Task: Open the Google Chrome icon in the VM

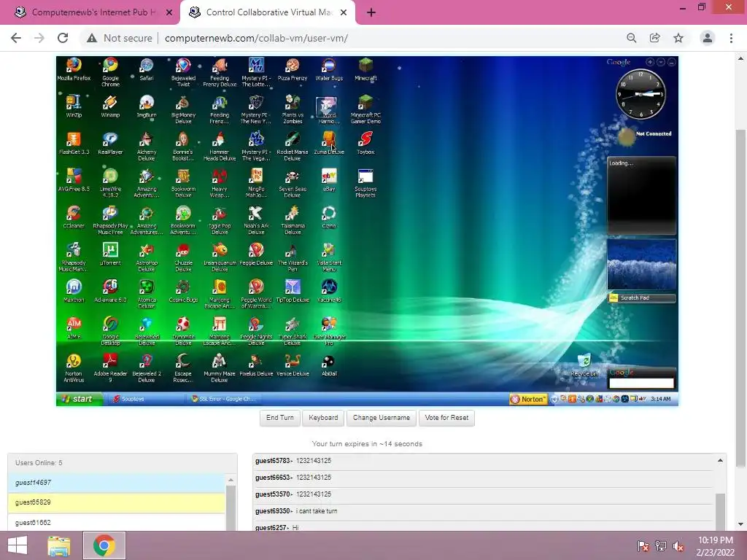Action: [111, 71]
